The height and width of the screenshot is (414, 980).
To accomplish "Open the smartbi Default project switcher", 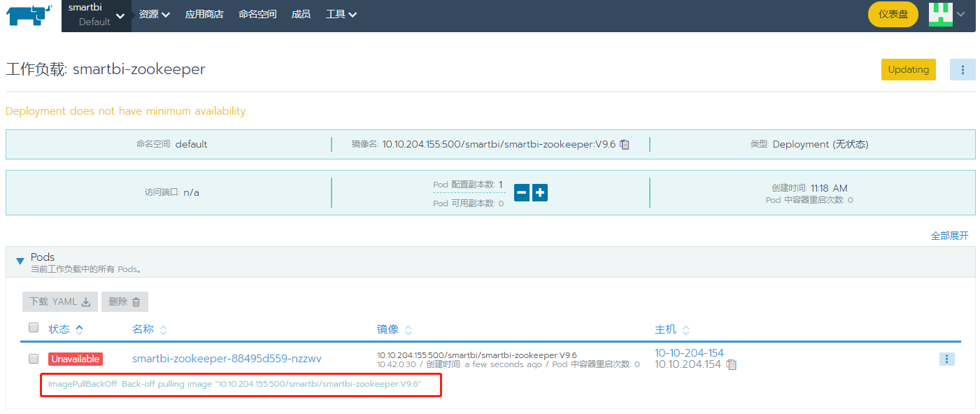I will 97,15.
